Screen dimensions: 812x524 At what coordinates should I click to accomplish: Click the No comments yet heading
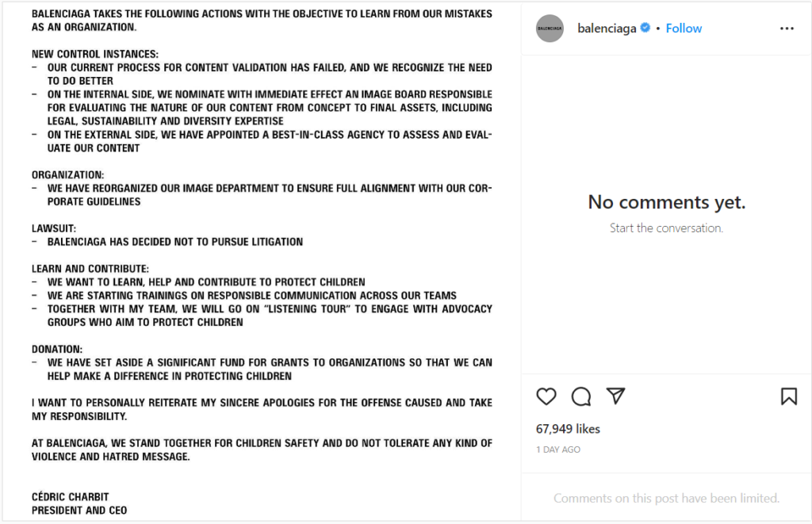[x=666, y=202]
